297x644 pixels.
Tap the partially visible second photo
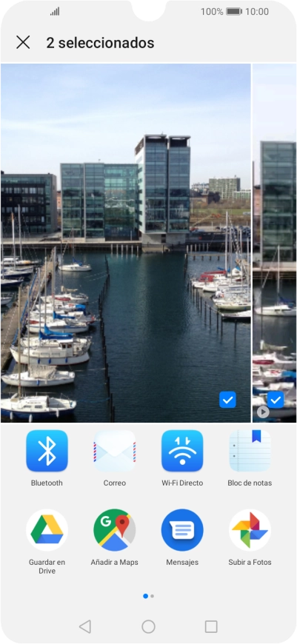(x=274, y=243)
